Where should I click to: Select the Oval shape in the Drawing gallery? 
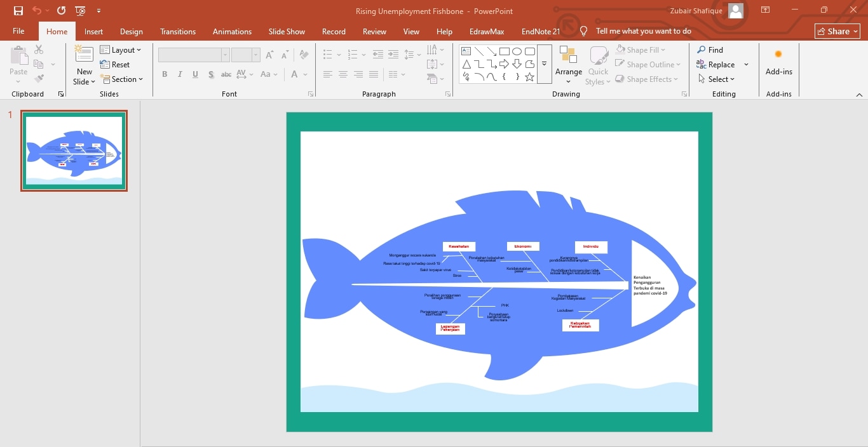click(x=517, y=51)
